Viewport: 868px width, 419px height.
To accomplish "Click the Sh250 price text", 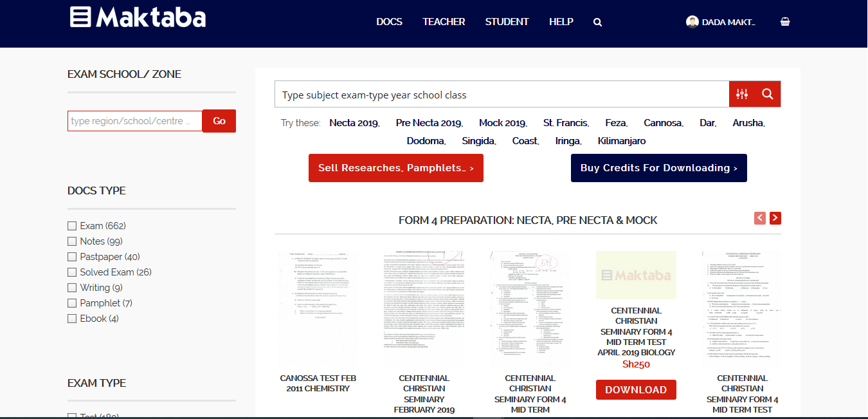I will click(x=636, y=364).
